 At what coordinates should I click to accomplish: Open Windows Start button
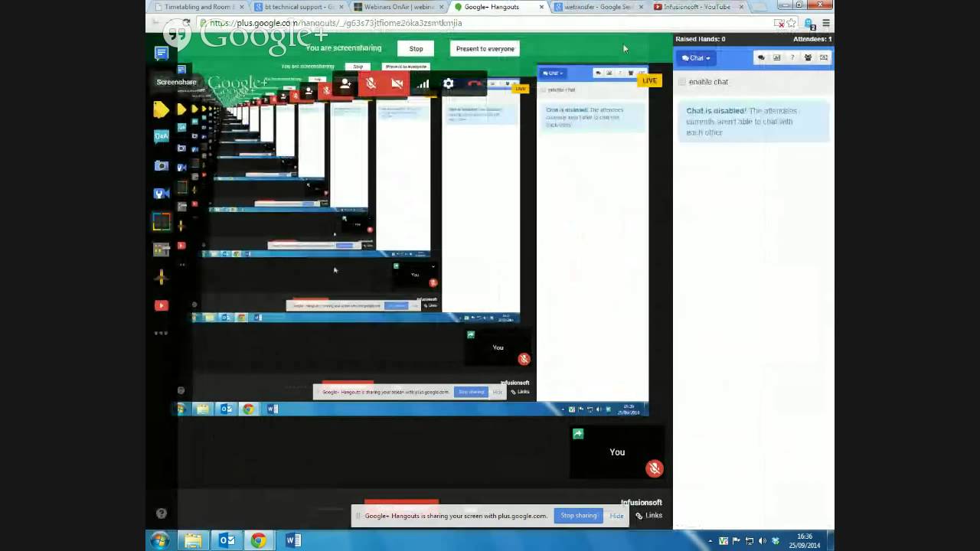click(159, 540)
